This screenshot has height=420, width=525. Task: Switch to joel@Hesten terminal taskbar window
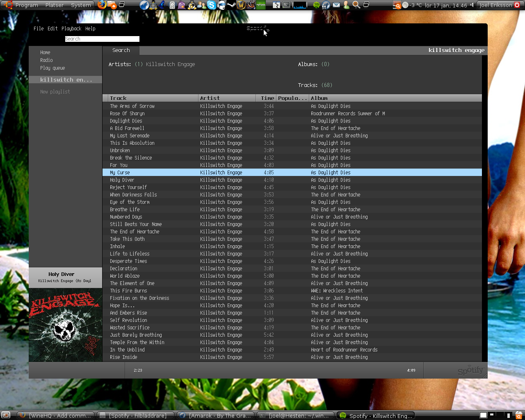(295, 415)
